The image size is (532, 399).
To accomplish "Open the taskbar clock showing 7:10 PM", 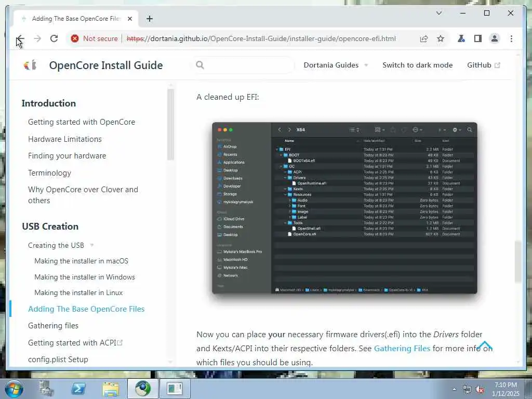I will [506, 389].
